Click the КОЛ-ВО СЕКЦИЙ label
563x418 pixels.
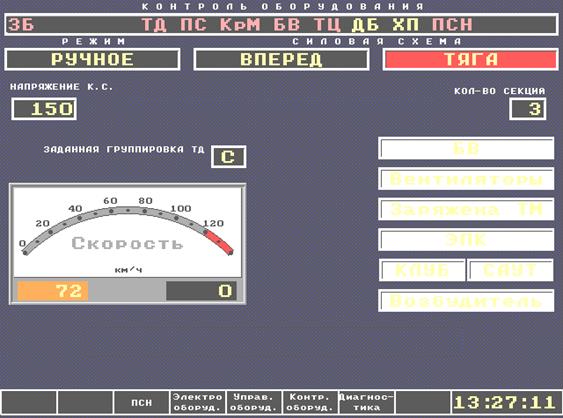click(499, 91)
